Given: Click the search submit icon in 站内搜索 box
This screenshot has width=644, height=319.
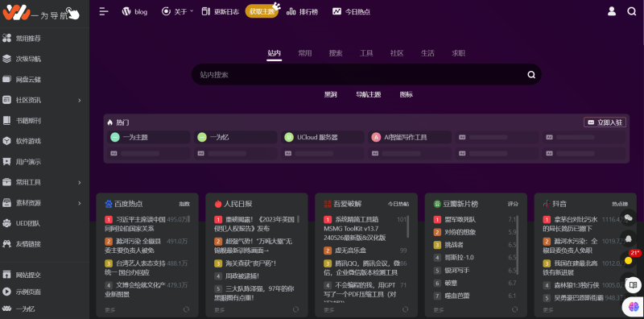Looking at the screenshot, I should click(531, 75).
